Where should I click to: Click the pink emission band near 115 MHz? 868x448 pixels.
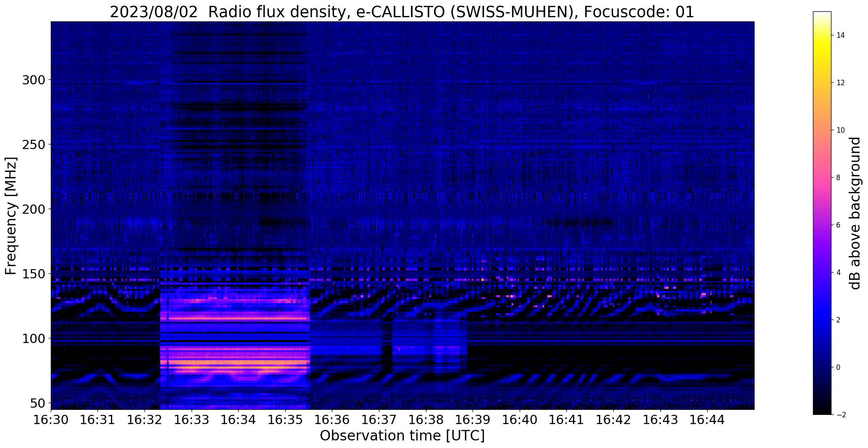point(234,319)
